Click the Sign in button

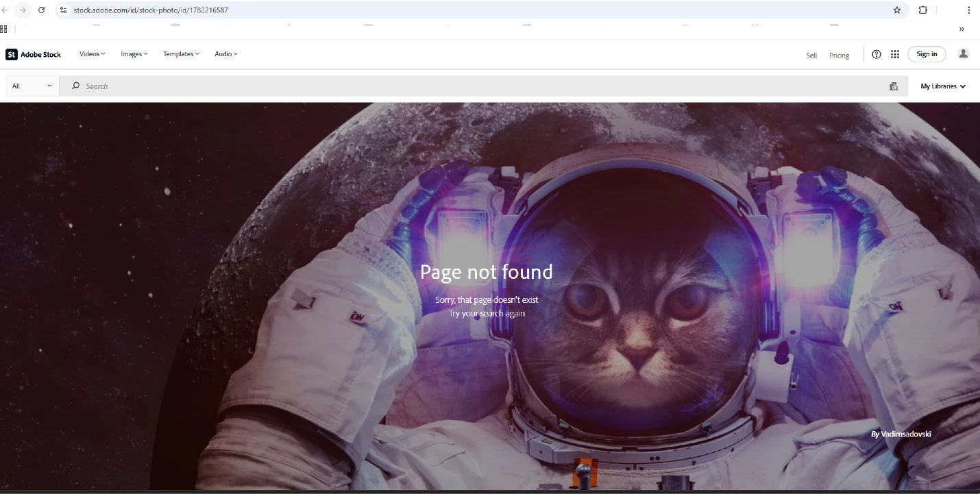pos(927,54)
